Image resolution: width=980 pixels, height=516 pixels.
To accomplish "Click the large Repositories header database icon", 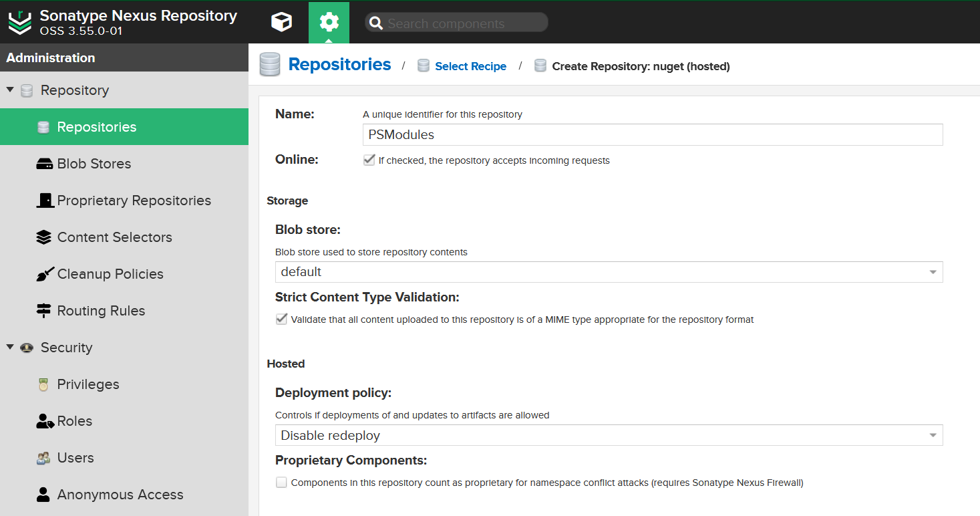I will coord(270,65).
